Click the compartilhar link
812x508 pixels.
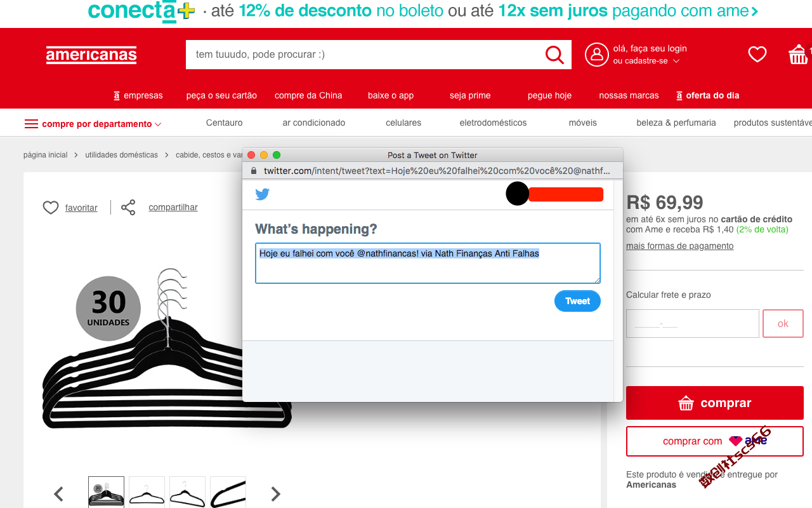[x=173, y=207]
